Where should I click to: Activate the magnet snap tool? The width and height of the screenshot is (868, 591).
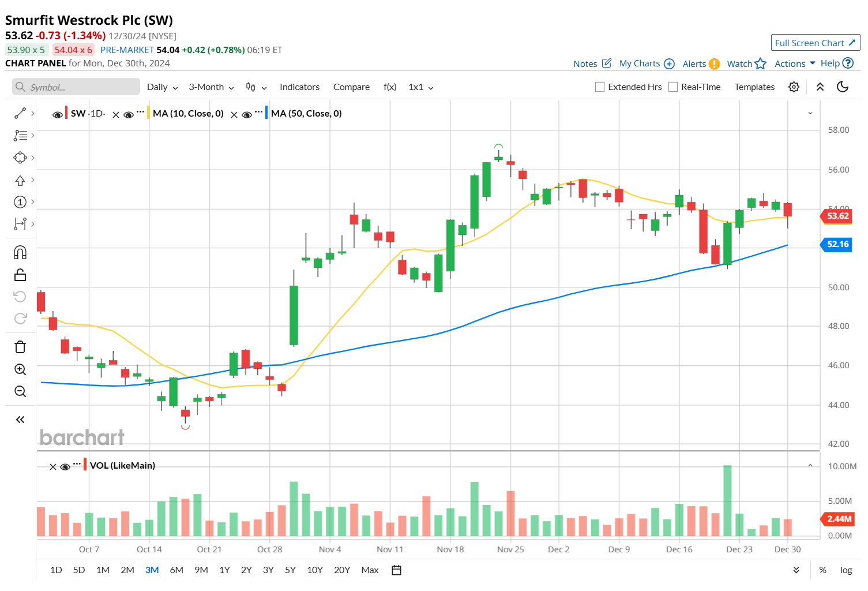pos(20,252)
